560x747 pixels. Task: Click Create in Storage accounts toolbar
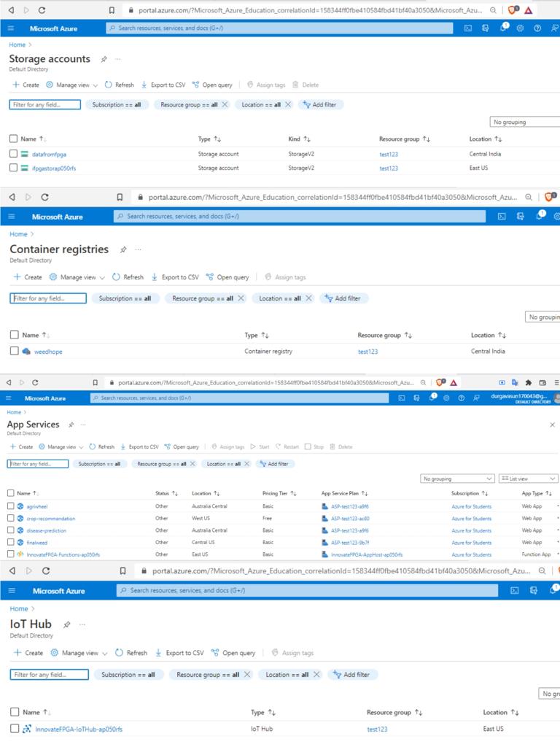(26, 85)
